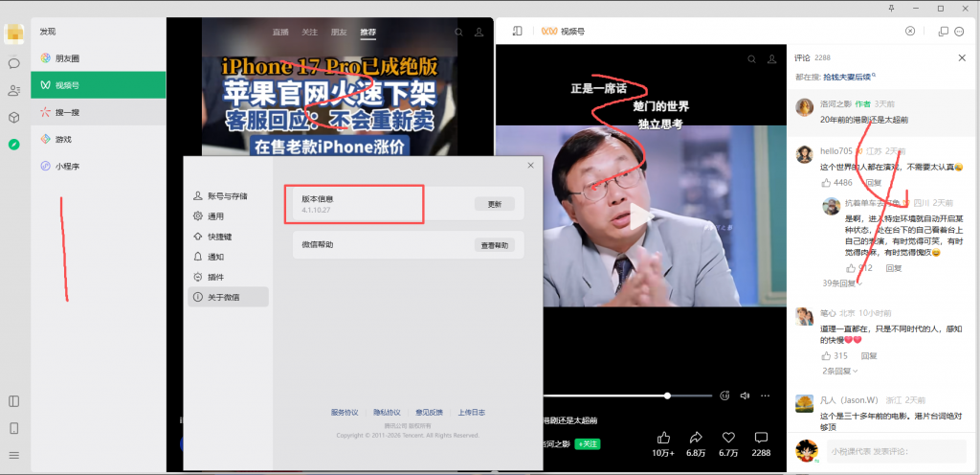Open 小程序 Mini Programs in Discover list

[x=99, y=167]
